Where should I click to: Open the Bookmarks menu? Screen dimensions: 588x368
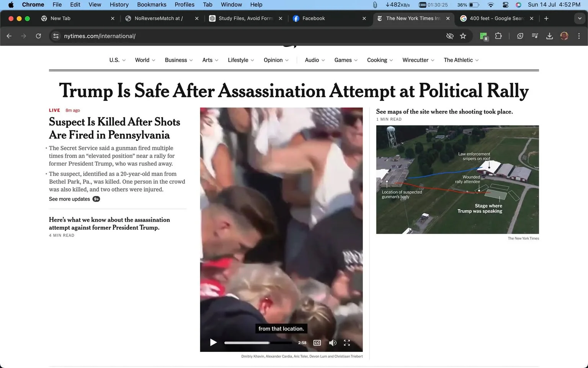(x=152, y=5)
